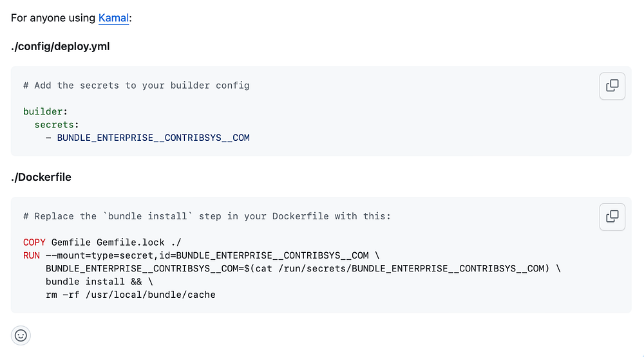
Task: Click the 'Replace the bundle install' comment line
Action: (x=207, y=216)
